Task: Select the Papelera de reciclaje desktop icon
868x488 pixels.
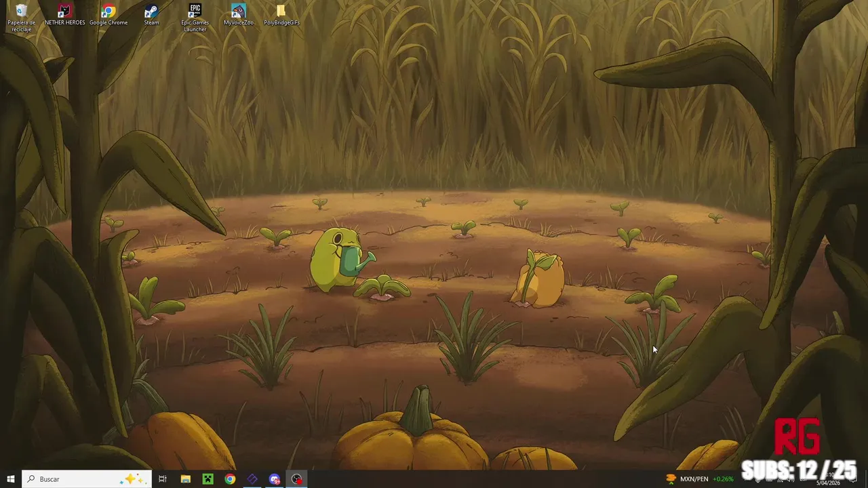Action: pyautogui.click(x=21, y=18)
